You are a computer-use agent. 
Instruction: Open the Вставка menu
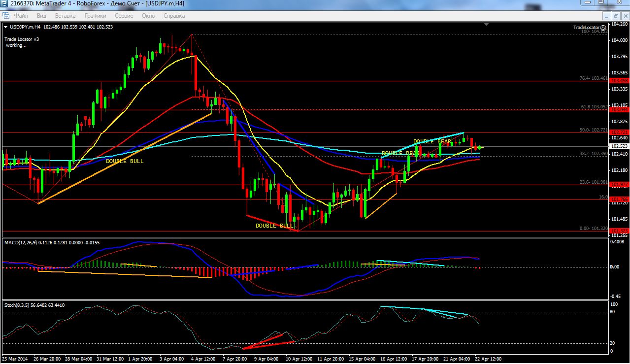(66, 16)
